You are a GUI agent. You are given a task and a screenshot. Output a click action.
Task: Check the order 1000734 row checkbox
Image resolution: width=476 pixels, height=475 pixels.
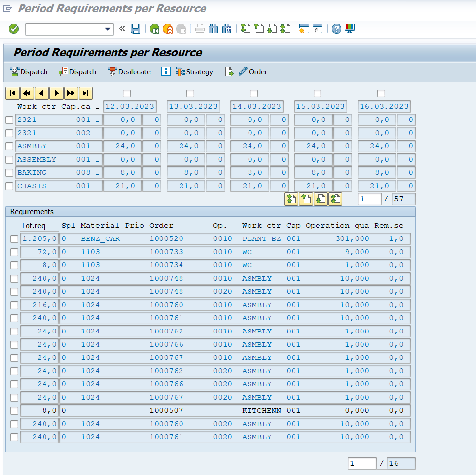(x=14, y=265)
